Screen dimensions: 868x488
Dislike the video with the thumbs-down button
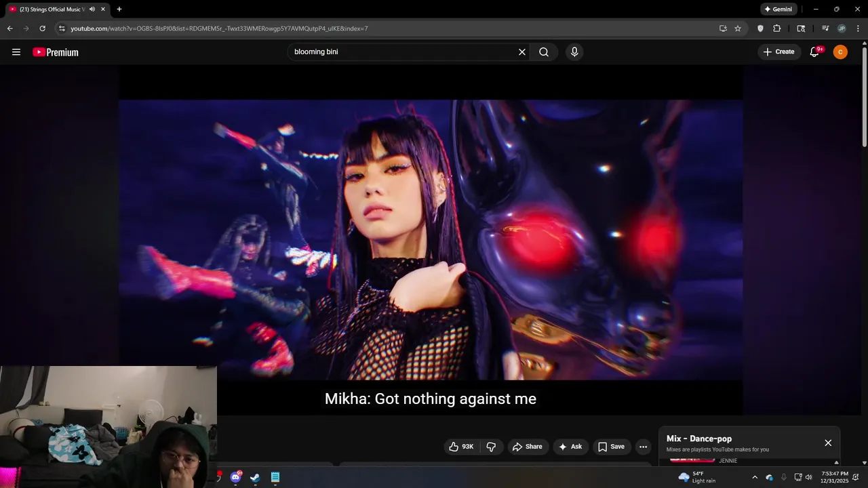tap(492, 447)
